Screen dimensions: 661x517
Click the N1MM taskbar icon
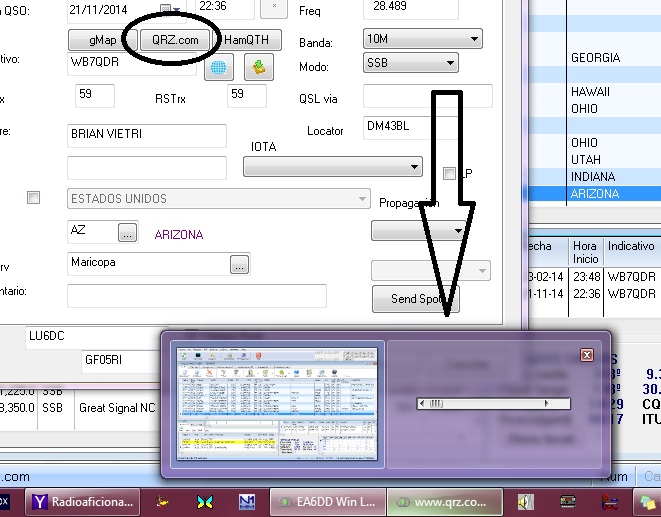[247, 501]
